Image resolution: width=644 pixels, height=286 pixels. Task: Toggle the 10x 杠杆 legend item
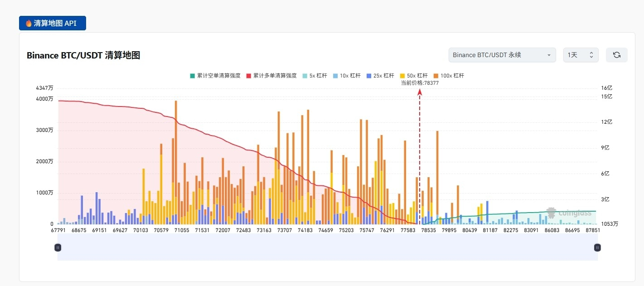point(347,76)
